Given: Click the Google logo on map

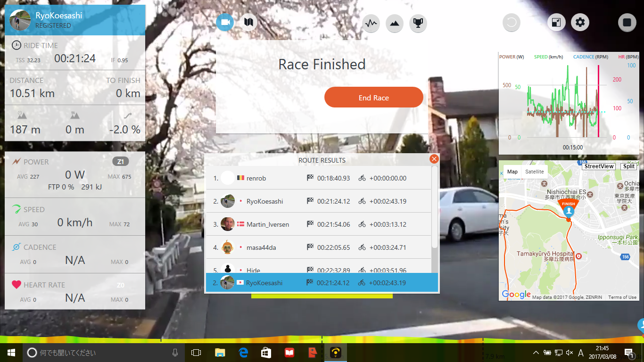Looking at the screenshot, I should point(516,295).
